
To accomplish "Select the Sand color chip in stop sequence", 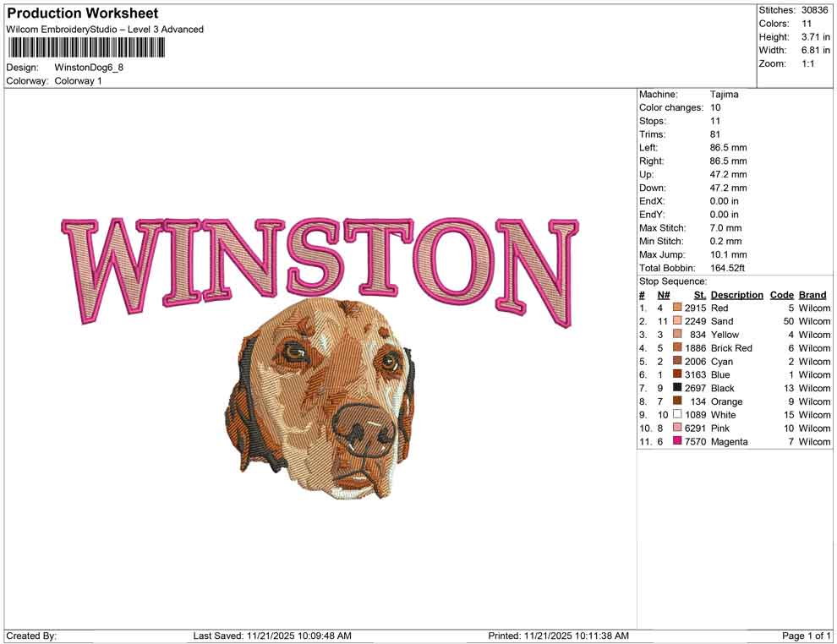I will (x=676, y=321).
